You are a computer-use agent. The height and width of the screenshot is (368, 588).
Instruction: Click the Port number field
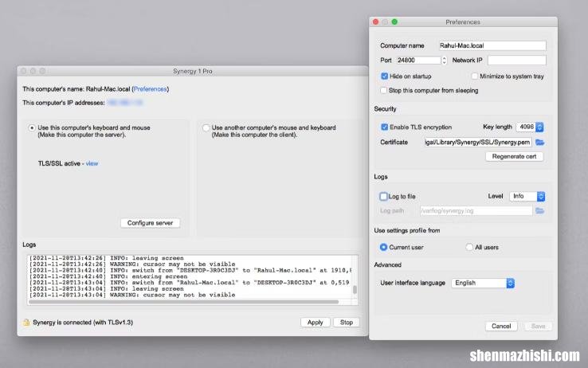pyautogui.click(x=418, y=60)
